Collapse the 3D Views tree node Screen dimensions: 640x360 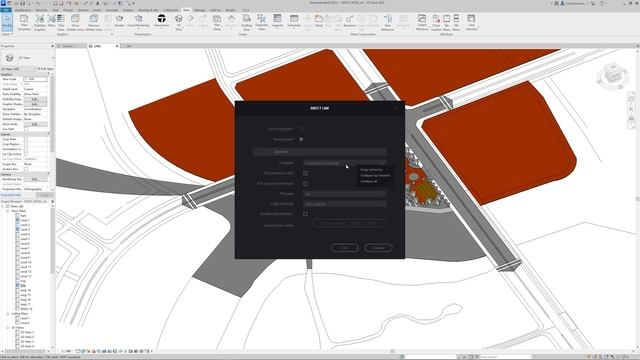click(8, 327)
